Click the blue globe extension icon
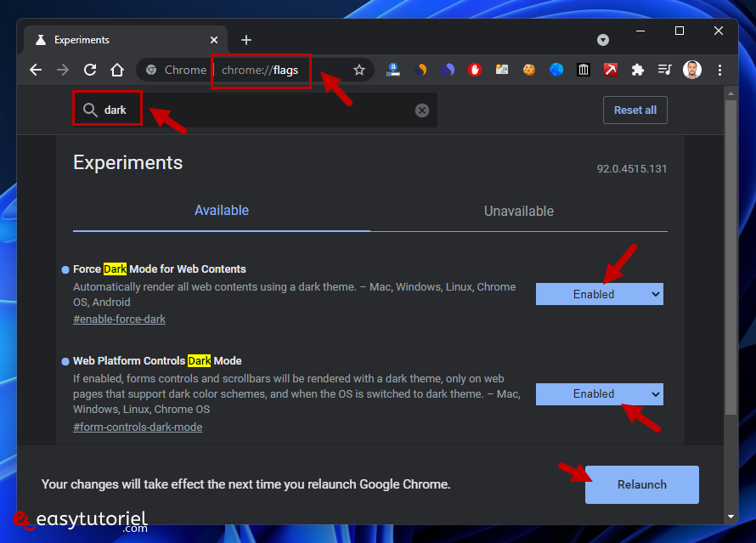The height and width of the screenshot is (543, 756). (556, 70)
